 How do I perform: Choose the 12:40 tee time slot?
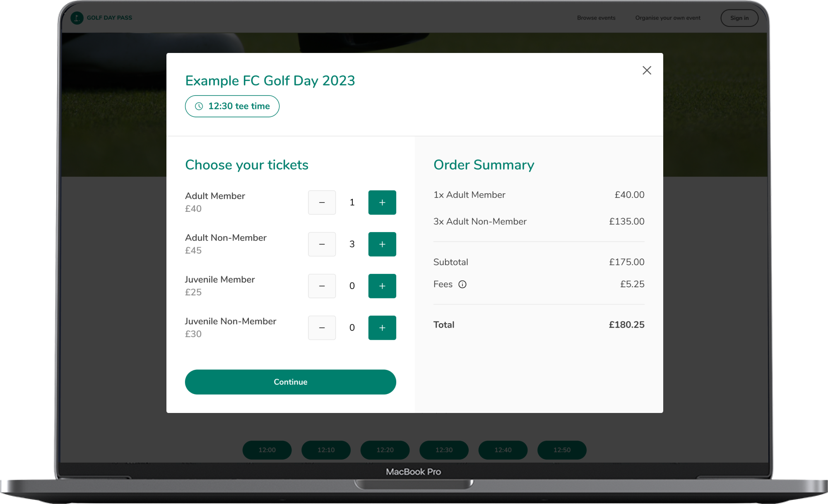(x=503, y=450)
